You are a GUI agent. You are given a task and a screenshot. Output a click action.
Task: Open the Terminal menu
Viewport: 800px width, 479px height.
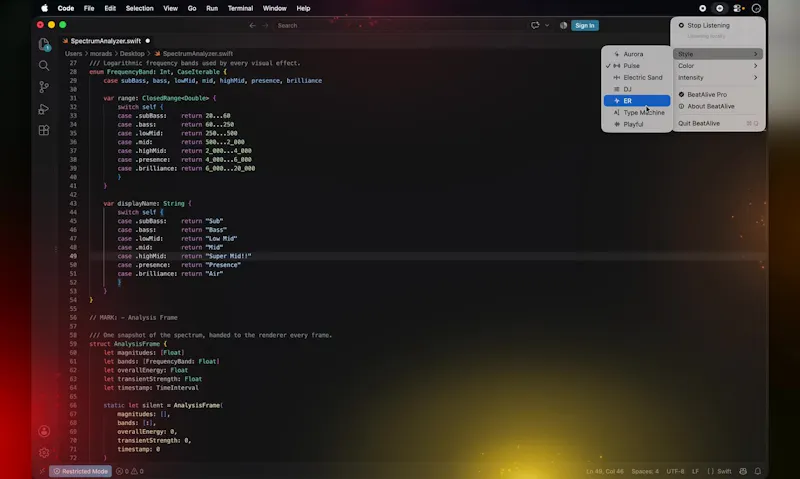(x=240, y=8)
